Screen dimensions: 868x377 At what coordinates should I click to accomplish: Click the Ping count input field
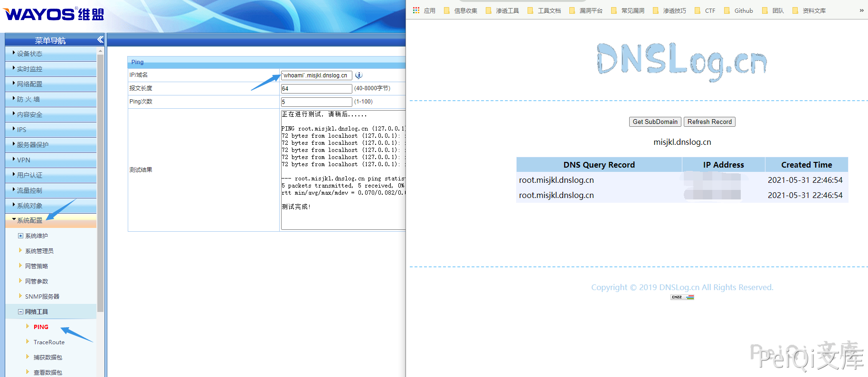pos(316,102)
